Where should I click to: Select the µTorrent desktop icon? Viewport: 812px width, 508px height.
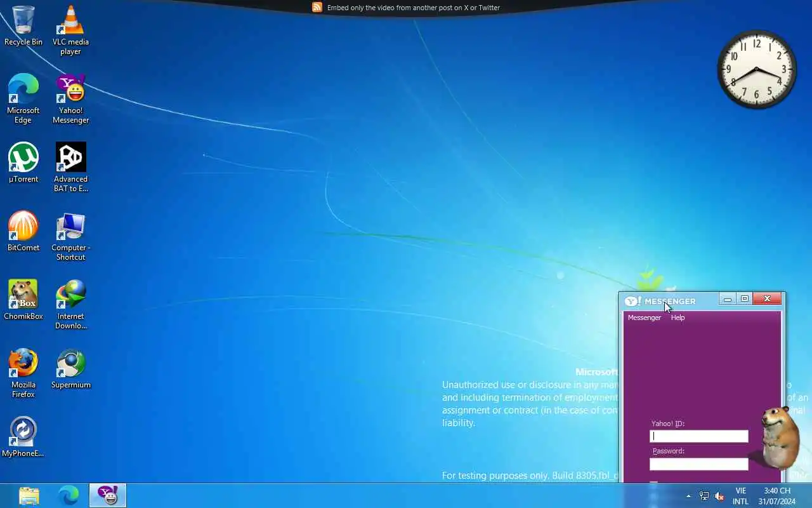pos(23,163)
